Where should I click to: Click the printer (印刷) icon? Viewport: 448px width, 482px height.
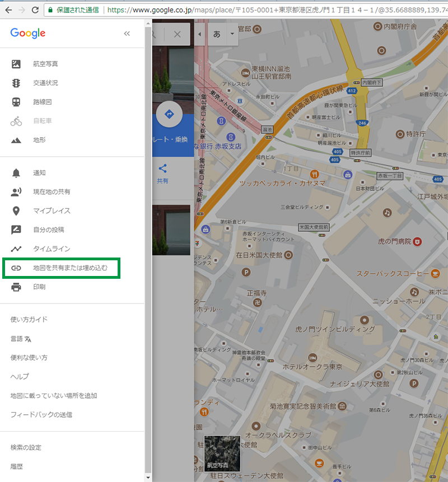click(x=16, y=287)
